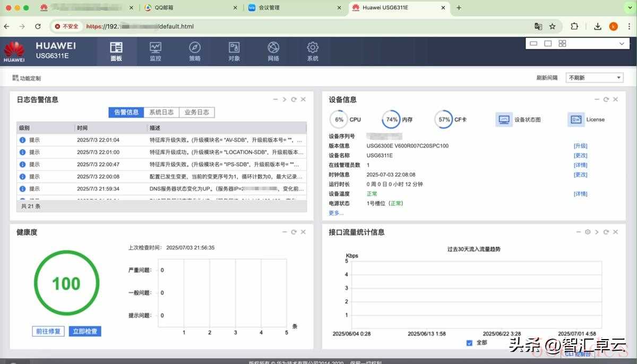Refresh the 健康度 panel

[294, 232]
